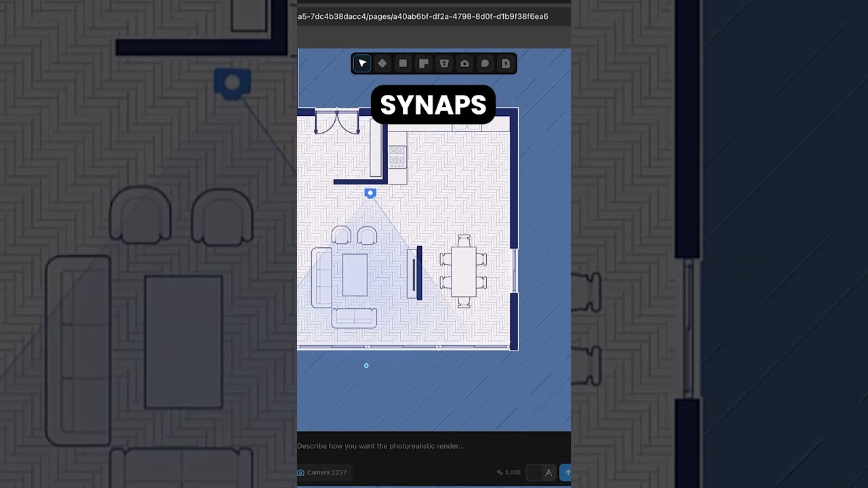Select the left sofa on the plan

click(321, 278)
